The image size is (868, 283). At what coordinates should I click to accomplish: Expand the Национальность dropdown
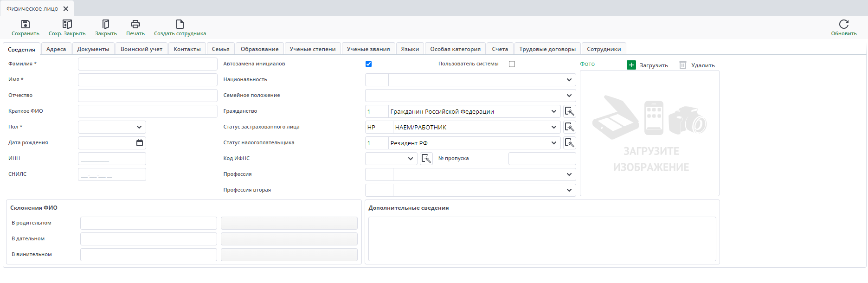tap(569, 80)
